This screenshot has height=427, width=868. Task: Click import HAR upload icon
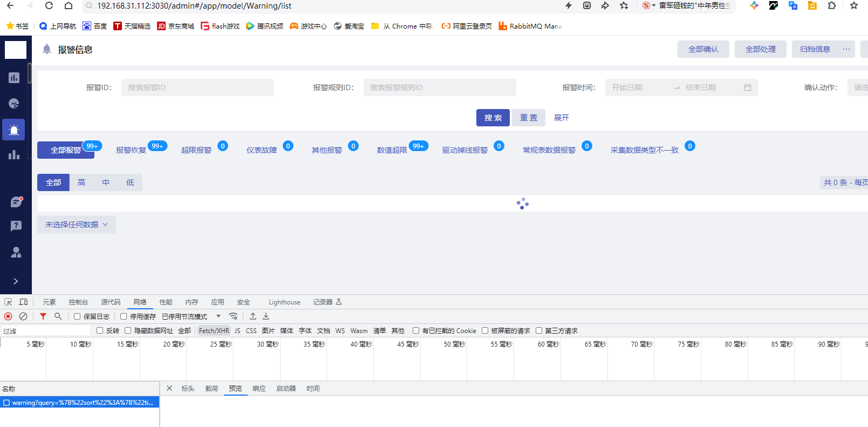pos(252,316)
